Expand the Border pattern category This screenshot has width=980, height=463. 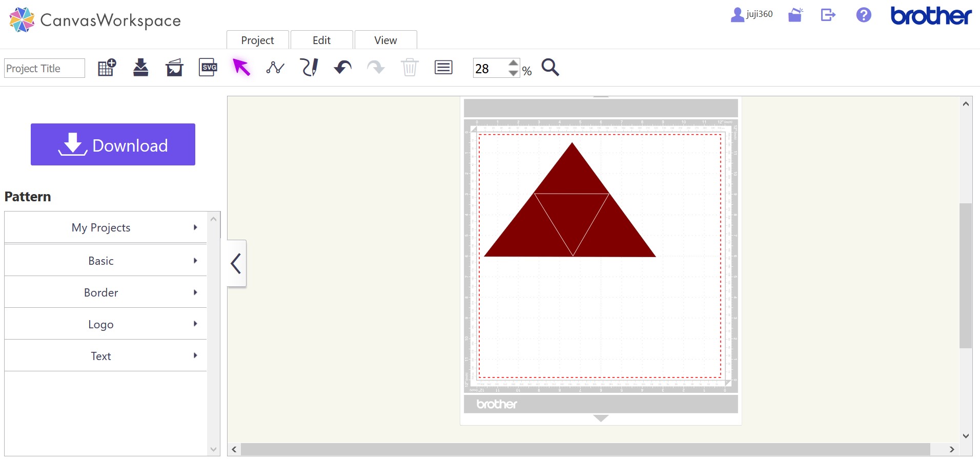click(x=106, y=292)
